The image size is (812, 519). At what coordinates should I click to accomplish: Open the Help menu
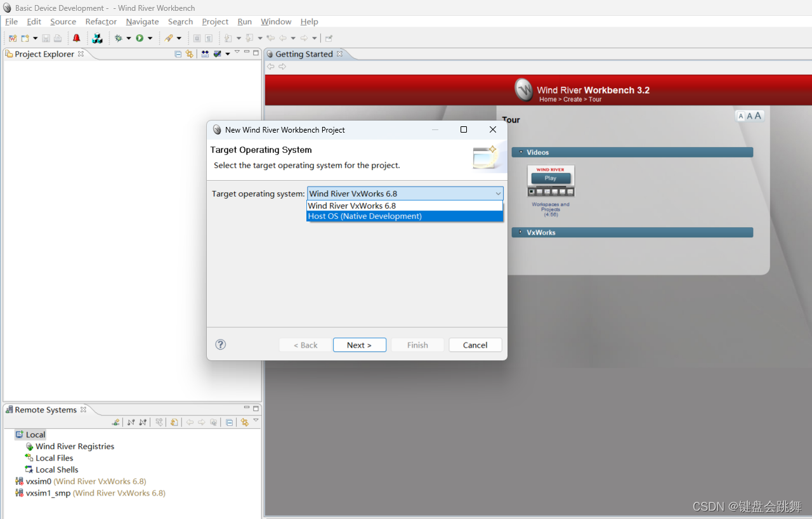[309, 22]
